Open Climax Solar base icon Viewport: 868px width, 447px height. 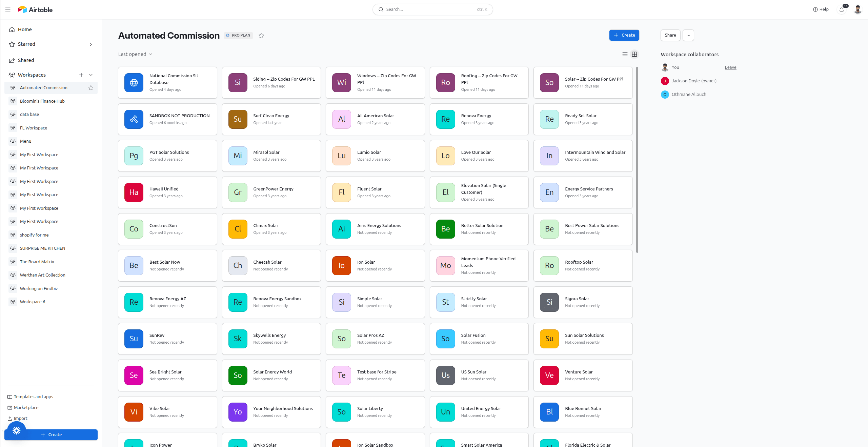point(238,229)
